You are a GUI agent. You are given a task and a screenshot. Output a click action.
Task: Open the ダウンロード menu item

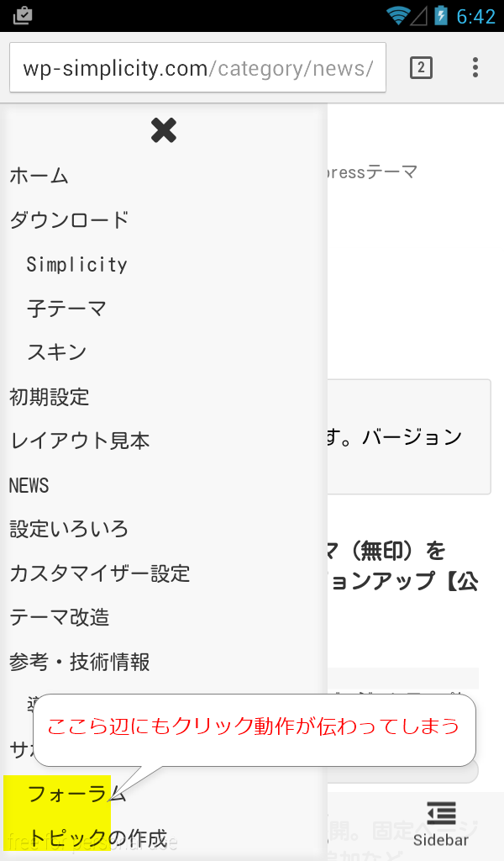click(70, 220)
